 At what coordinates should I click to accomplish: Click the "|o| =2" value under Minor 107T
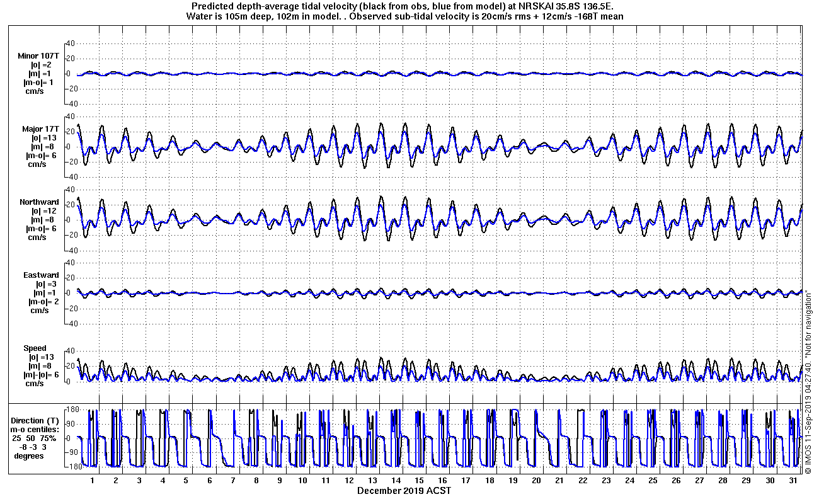pyautogui.click(x=42, y=65)
